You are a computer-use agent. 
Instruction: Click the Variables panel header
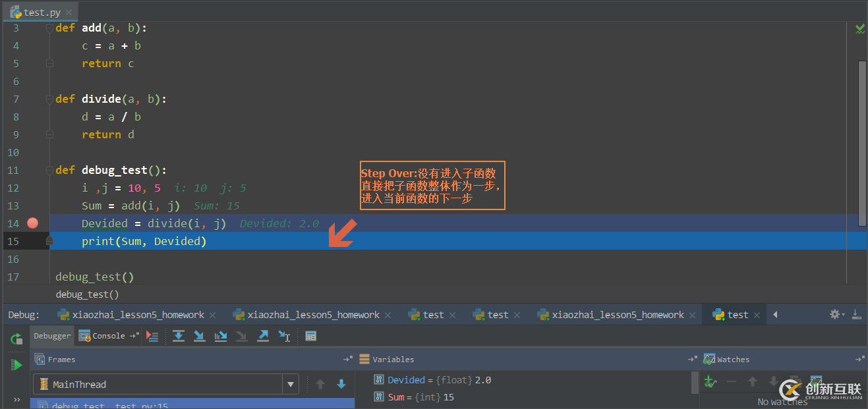(528, 360)
